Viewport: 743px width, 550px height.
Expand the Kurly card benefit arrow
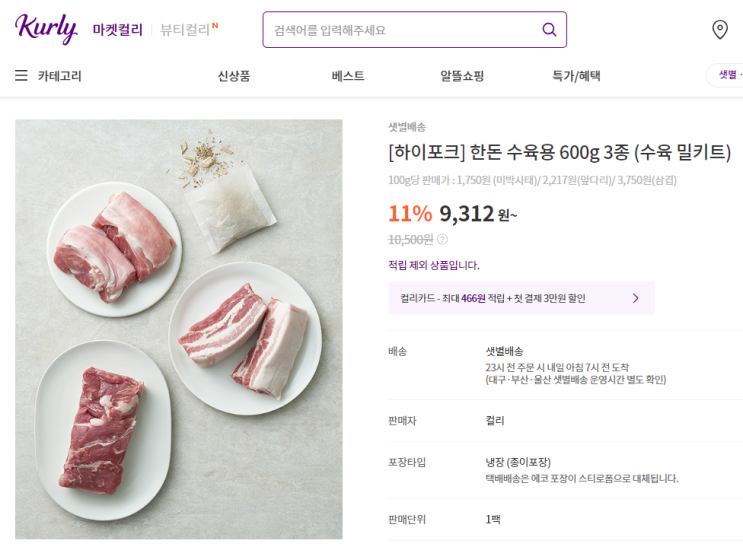(x=635, y=298)
